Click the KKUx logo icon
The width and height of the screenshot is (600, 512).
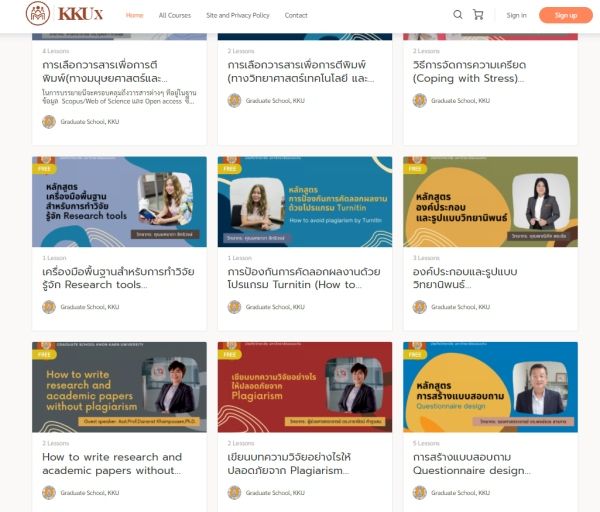pyautogui.click(x=38, y=14)
